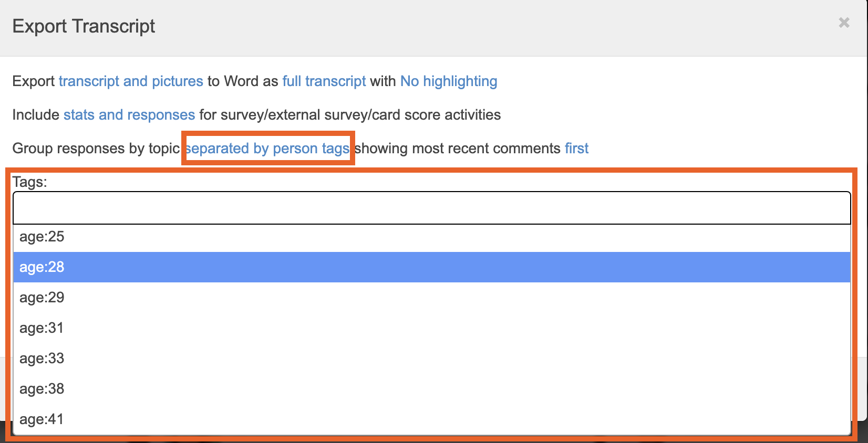Select the age:38 tag option
This screenshot has width=868, height=443.
(42, 389)
